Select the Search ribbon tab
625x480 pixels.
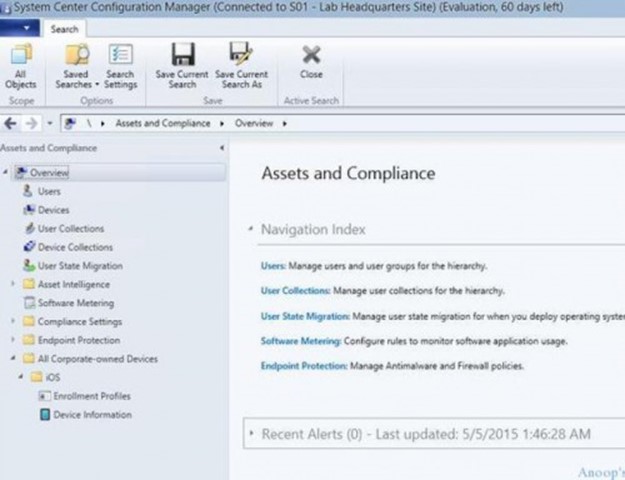click(x=64, y=29)
